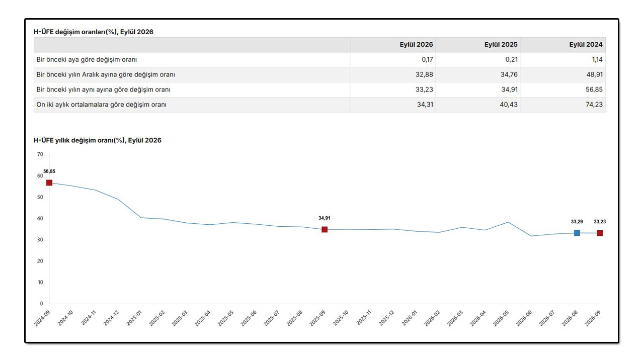644x362 pixels.
Task: Click the 2025-05 x-axis label
Action: (x=225, y=318)
